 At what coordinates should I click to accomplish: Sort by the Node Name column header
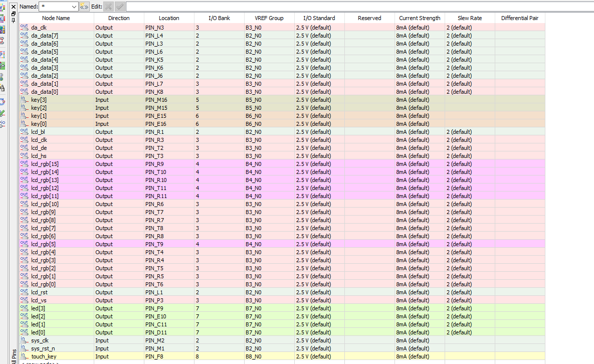[x=56, y=18]
